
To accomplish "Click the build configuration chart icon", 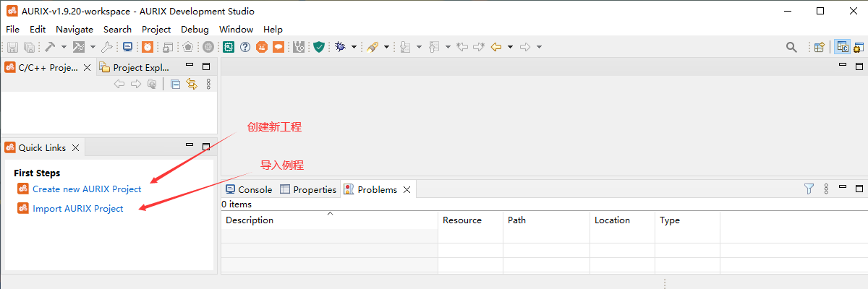I will (79, 47).
